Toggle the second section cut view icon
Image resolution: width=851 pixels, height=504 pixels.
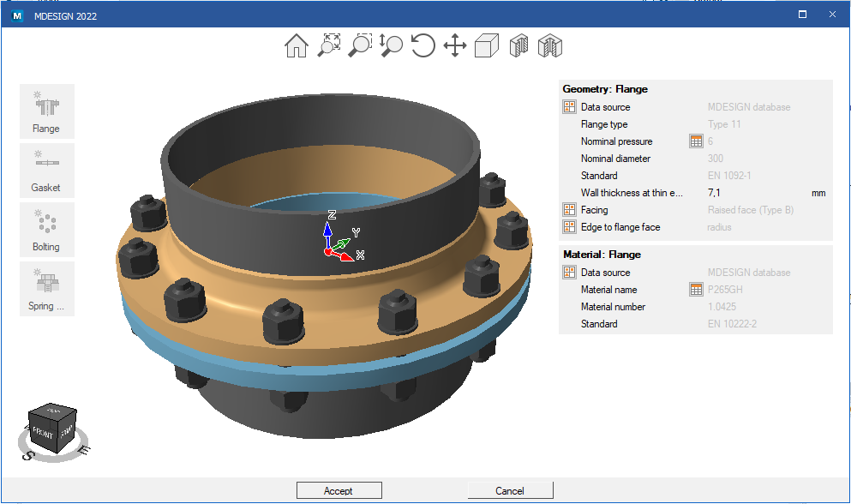(x=550, y=45)
